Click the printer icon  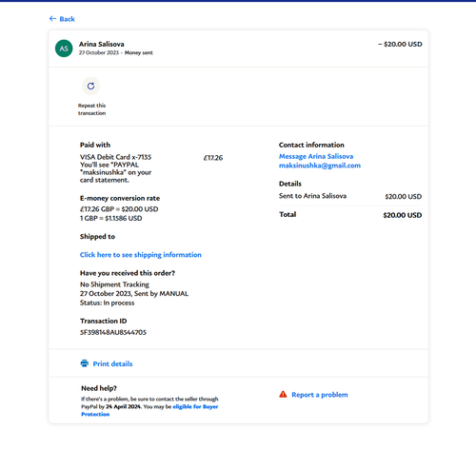(85, 363)
